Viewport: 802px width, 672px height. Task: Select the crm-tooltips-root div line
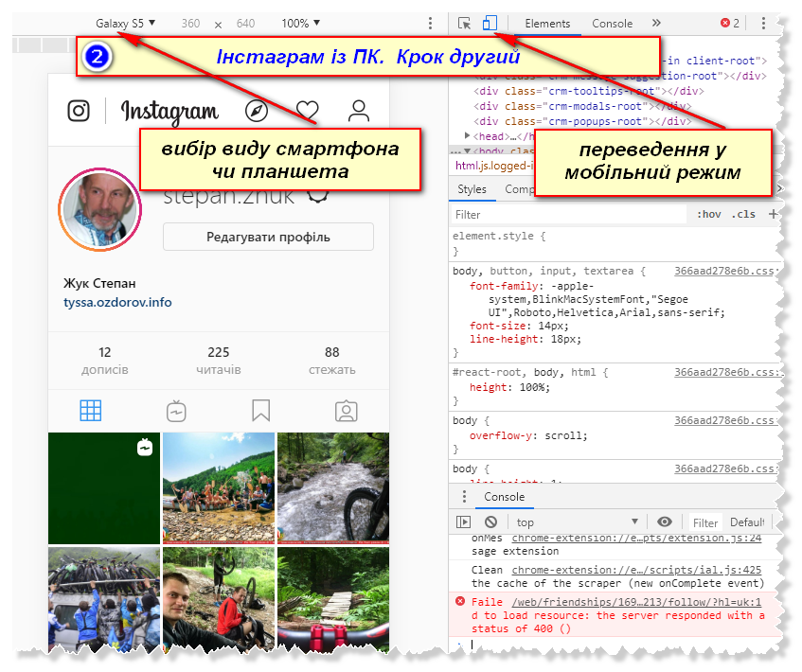point(588,91)
